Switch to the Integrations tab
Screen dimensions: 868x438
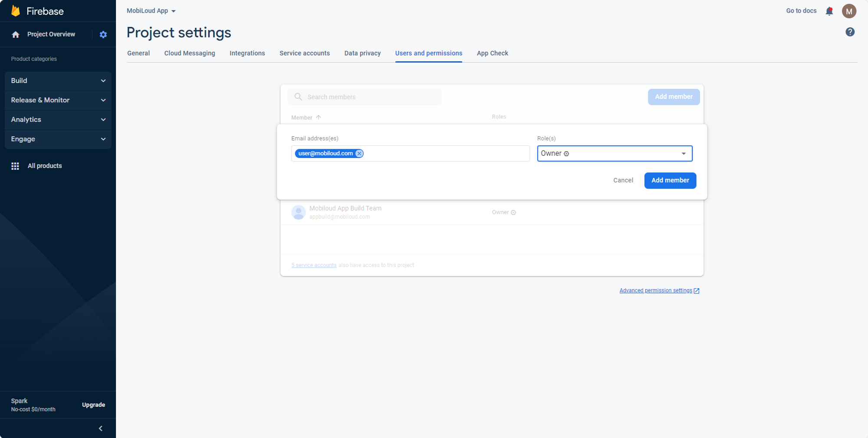(x=247, y=53)
